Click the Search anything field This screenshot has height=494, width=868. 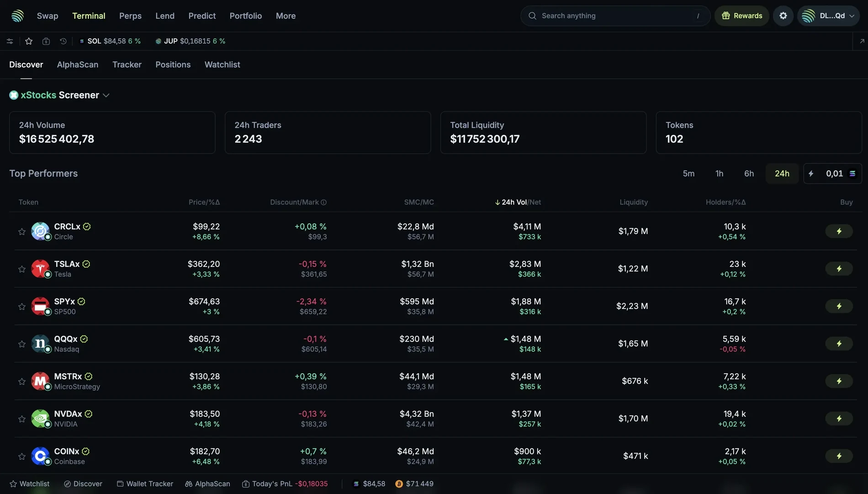[x=615, y=16]
